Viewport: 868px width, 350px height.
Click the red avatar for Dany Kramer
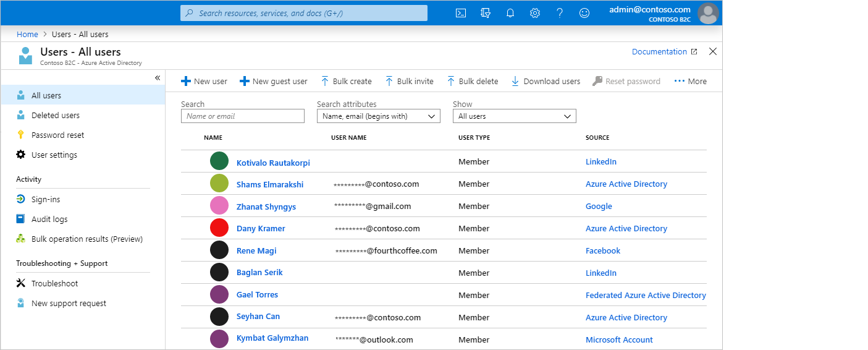point(219,228)
